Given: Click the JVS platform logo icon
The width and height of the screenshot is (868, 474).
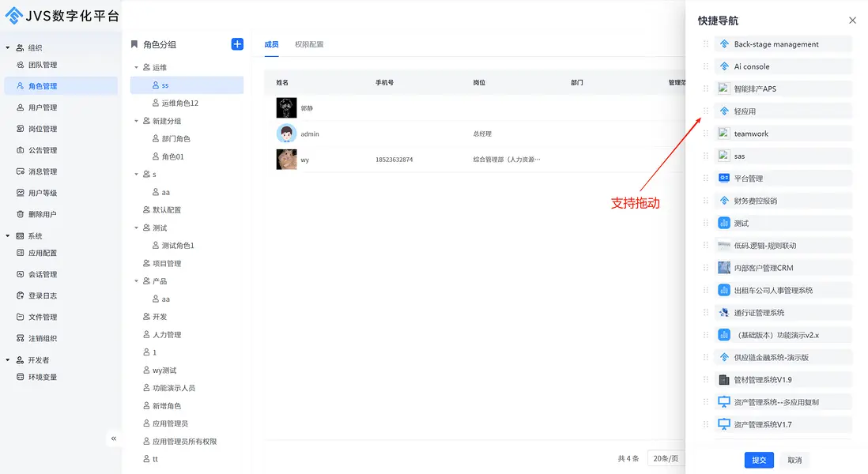Looking at the screenshot, I should [14, 16].
